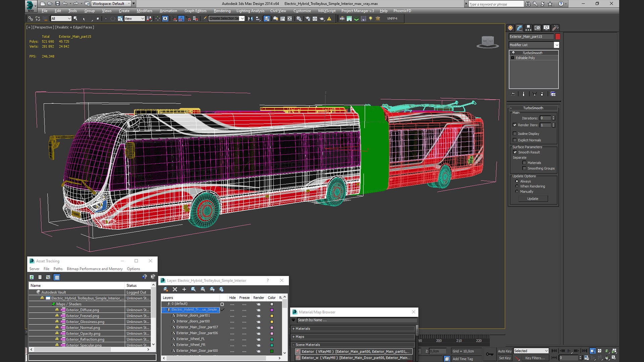The image size is (644, 362).
Task: Click the Update button in TurboSmooth
Action: [x=533, y=199]
